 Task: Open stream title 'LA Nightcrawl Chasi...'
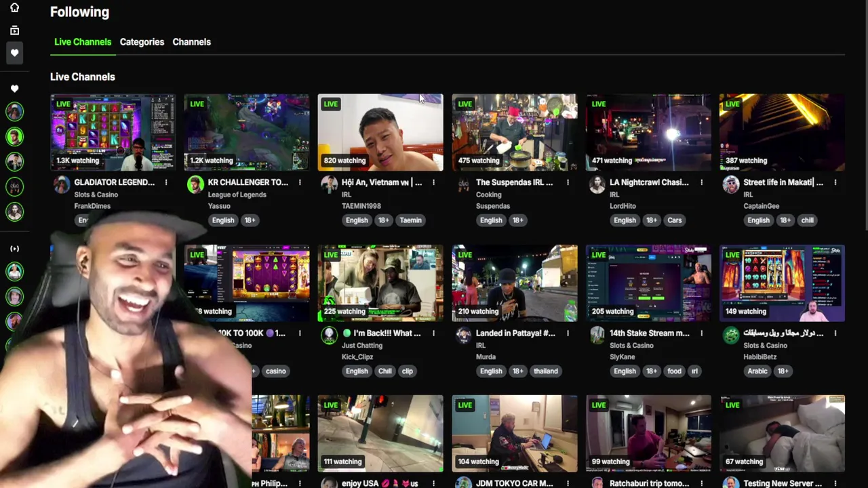pyautogui.click(x=649, y=182)
